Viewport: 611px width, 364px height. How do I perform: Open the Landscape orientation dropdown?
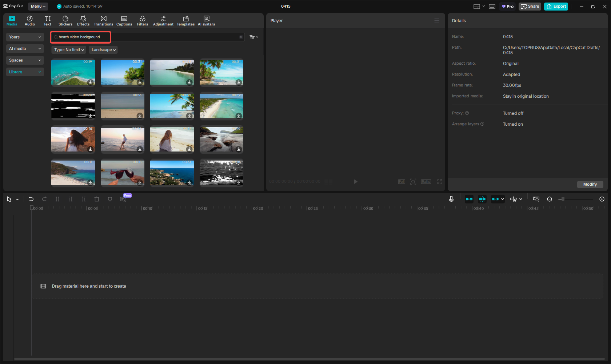coord(103,50)
